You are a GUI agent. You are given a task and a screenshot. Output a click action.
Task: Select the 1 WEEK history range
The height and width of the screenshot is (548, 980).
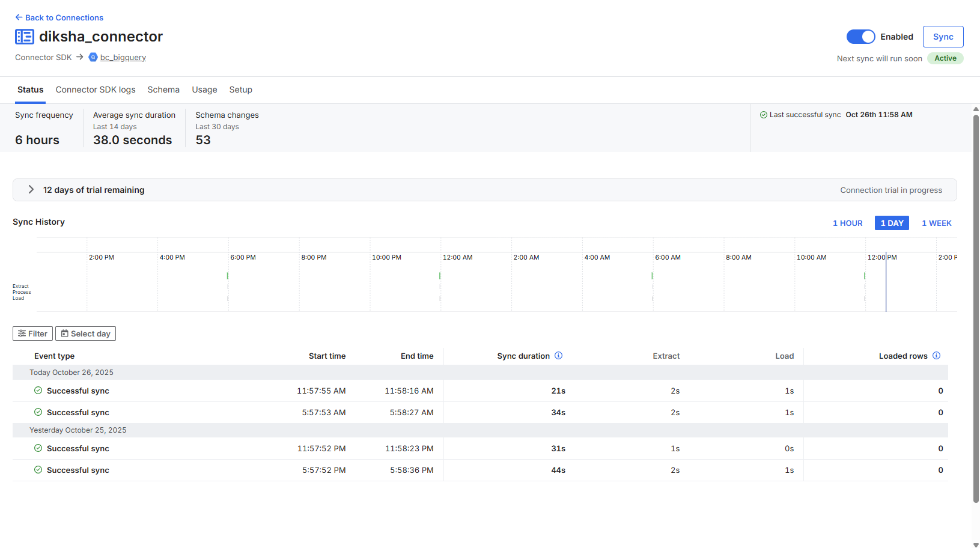[936, 223]
